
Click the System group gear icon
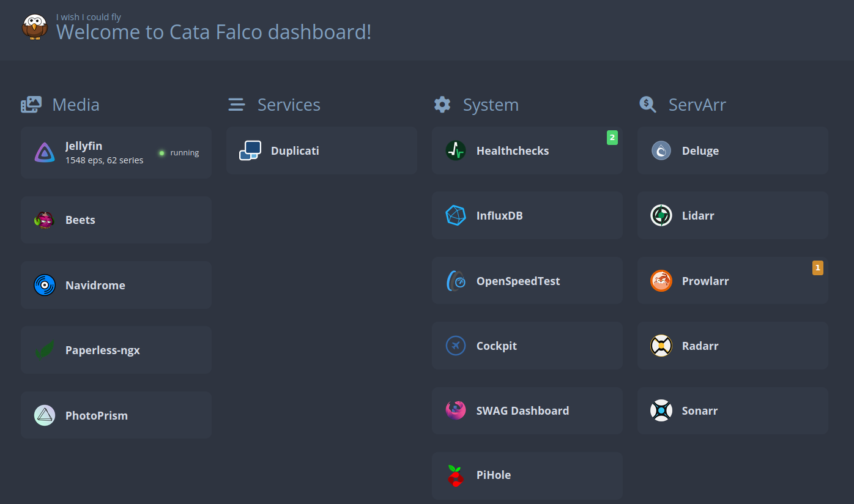pos(442,105)
